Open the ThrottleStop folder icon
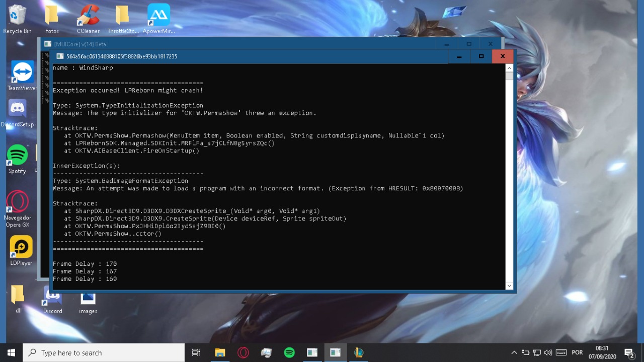 point(123,20)
